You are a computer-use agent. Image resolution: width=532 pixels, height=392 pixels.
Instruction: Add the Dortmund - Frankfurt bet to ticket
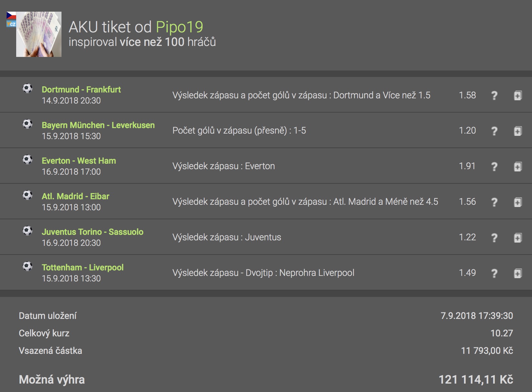coord(518,95)
